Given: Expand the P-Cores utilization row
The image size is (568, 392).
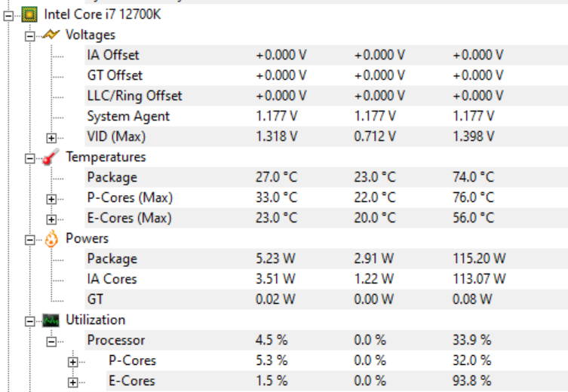Looking at the screenshot, I should (x=72, y=362).
